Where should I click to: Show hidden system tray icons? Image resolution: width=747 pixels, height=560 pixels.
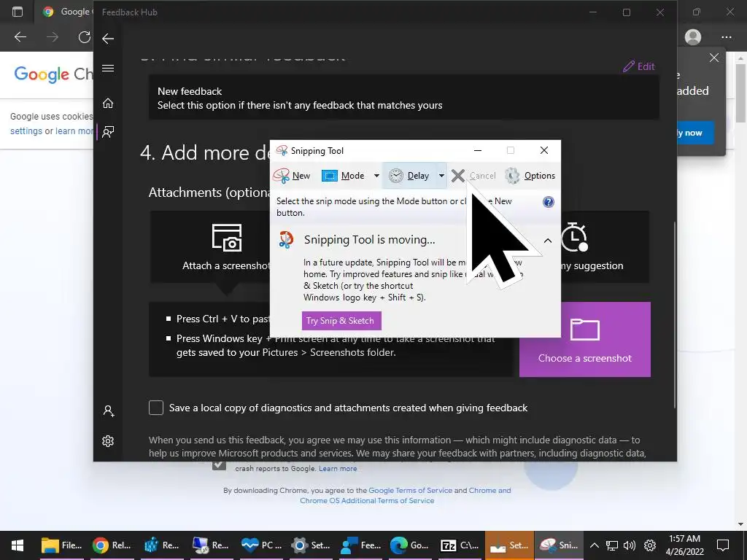click(594, 545)
